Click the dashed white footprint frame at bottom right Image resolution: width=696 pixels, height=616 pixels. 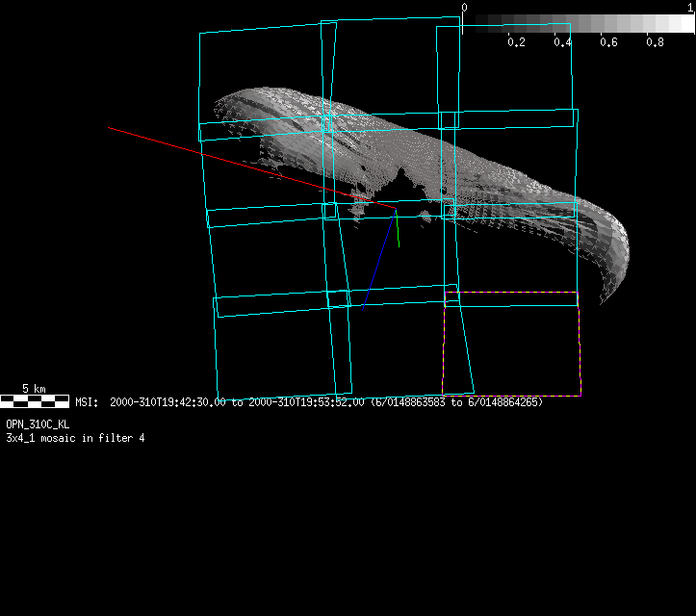(511, 395)
